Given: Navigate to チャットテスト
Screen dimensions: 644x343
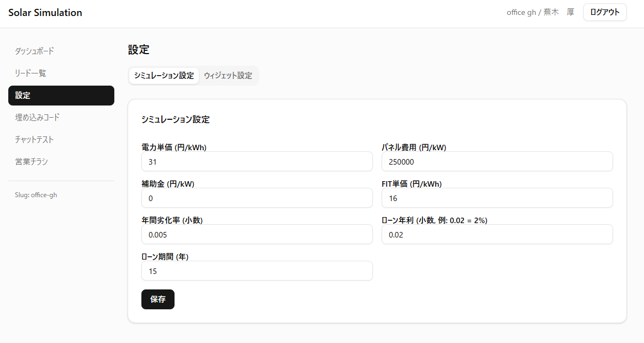Looking at the screenshot, I should [34, 140].
